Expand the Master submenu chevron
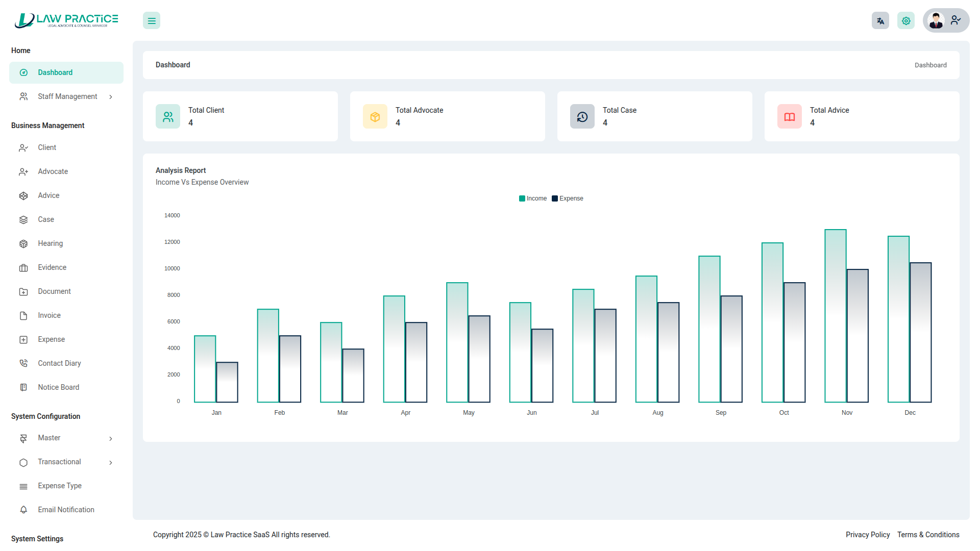This screenshot has height=551, width=980. [x=111, y=439]
